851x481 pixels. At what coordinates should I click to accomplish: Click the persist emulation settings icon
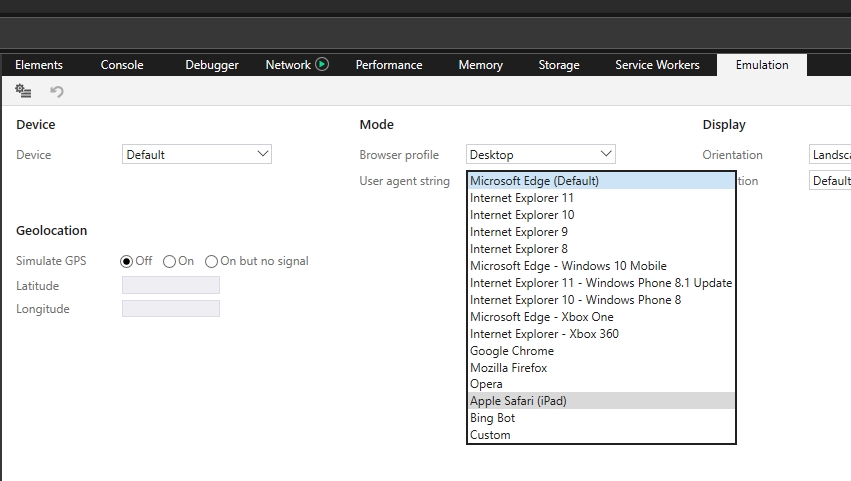coord(23,91)
